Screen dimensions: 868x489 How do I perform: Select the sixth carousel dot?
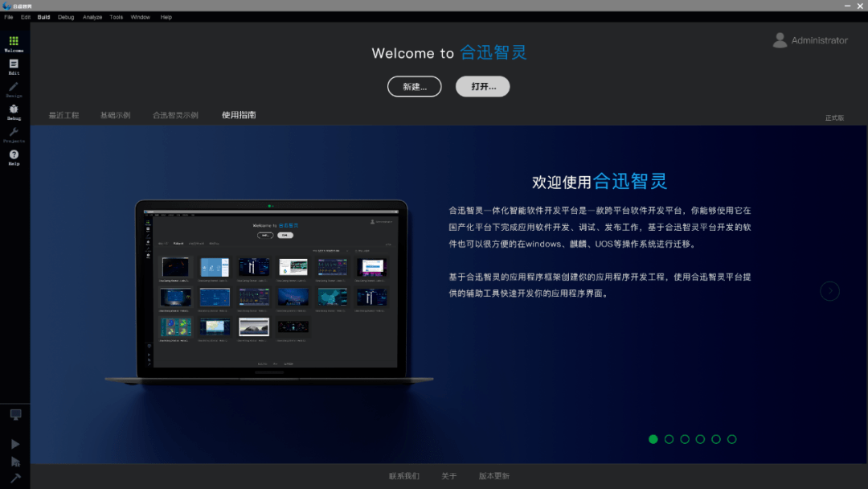[x=732, y=439]
